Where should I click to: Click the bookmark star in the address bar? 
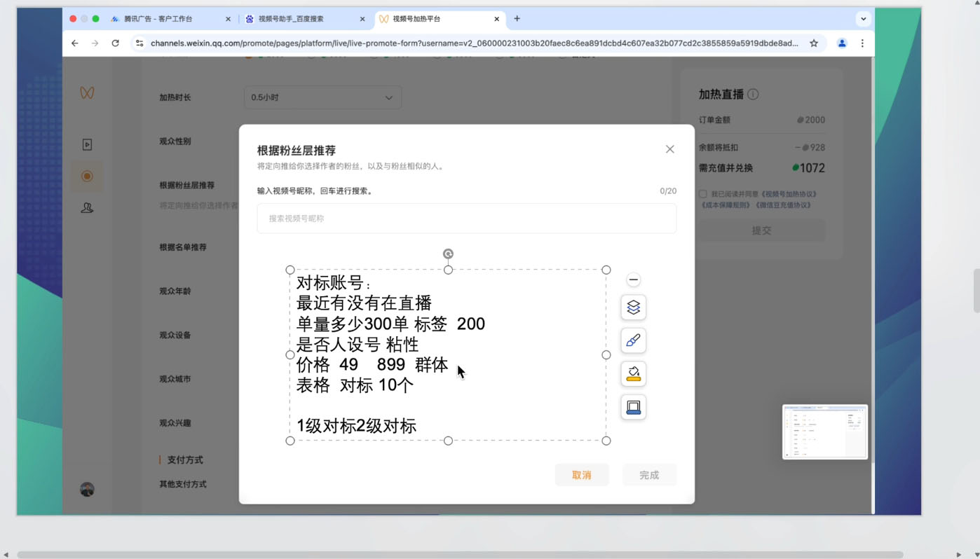tap(812, 43)
